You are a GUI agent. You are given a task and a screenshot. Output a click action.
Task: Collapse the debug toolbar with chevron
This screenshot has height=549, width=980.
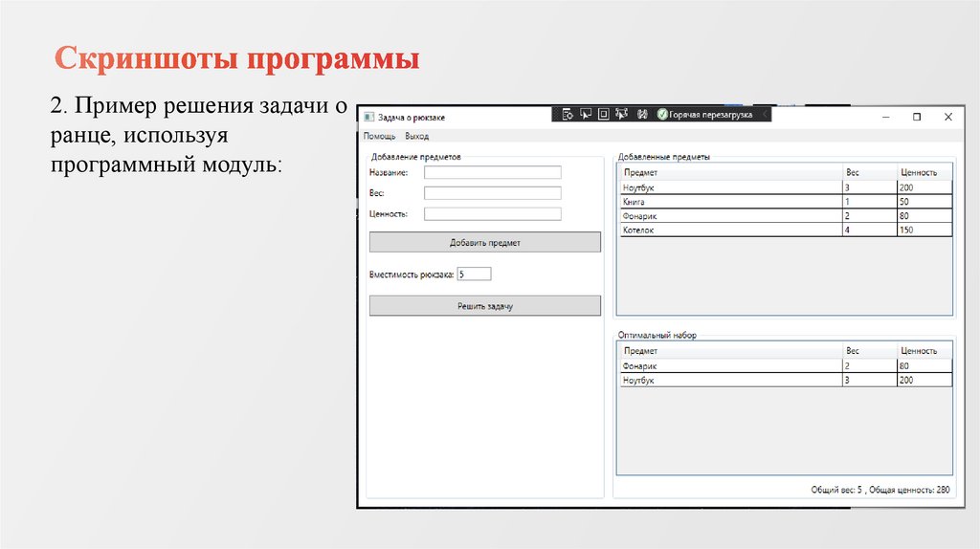click(x=765, y=115)
